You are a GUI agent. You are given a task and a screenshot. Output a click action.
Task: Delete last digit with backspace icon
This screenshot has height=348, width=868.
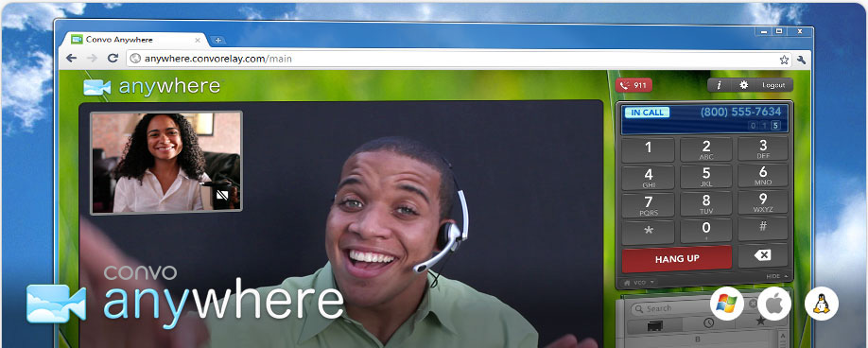point(763,255)
